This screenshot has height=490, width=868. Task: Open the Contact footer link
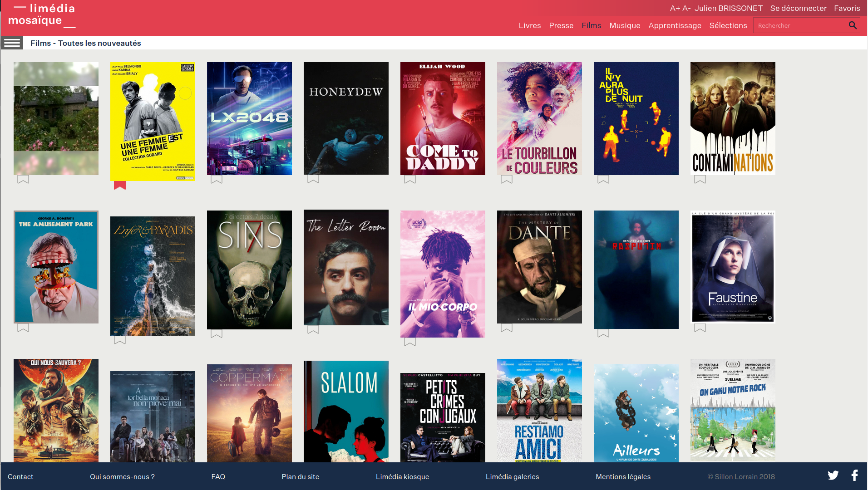click(20, 476)
